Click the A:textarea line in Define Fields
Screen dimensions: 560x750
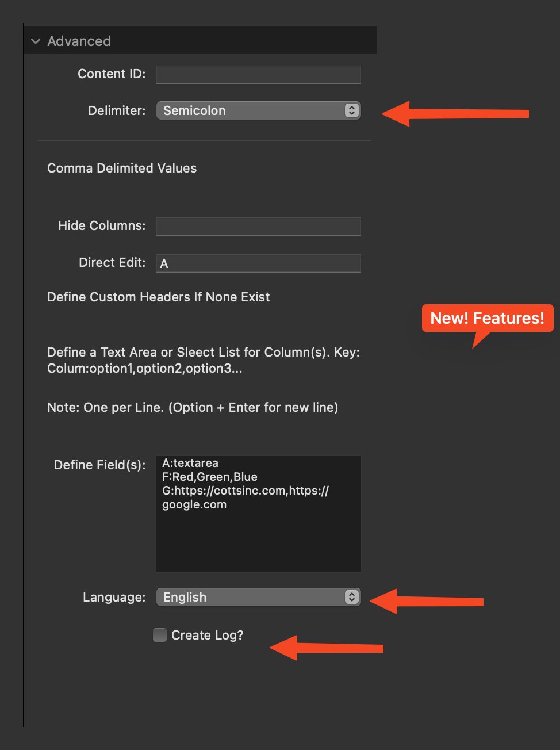(x=190, y=463)
